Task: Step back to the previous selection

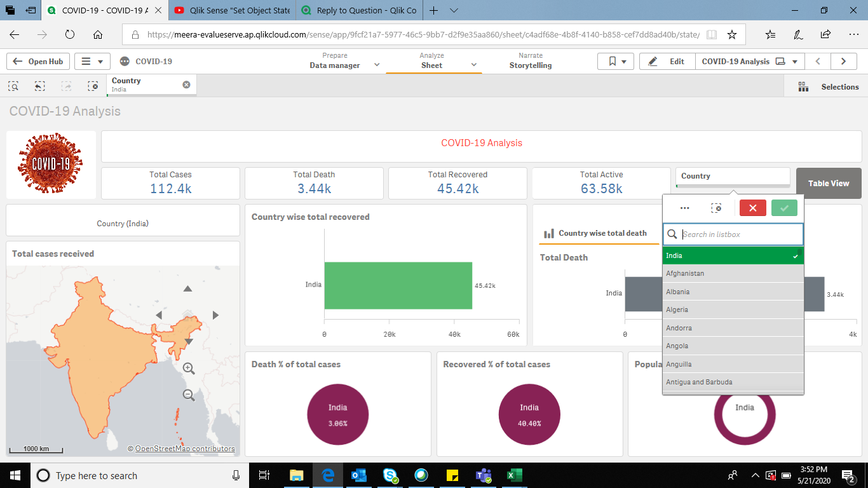Action: (x=39, y=86)
